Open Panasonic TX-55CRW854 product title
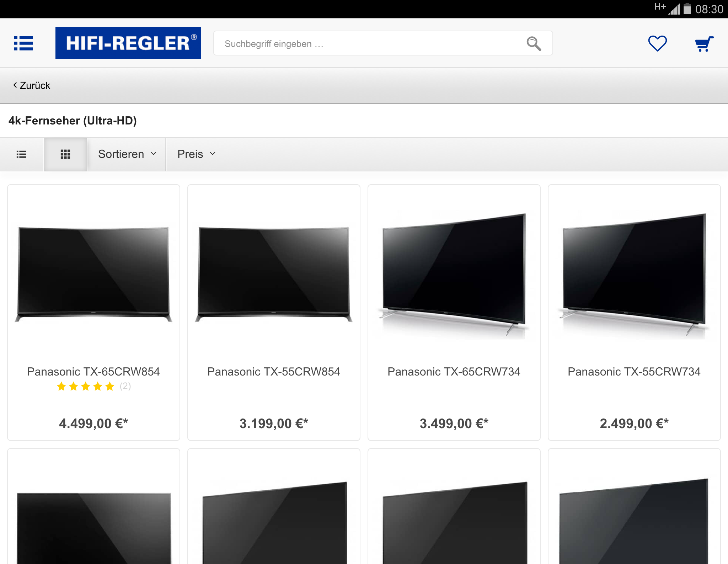 [273, 372]
